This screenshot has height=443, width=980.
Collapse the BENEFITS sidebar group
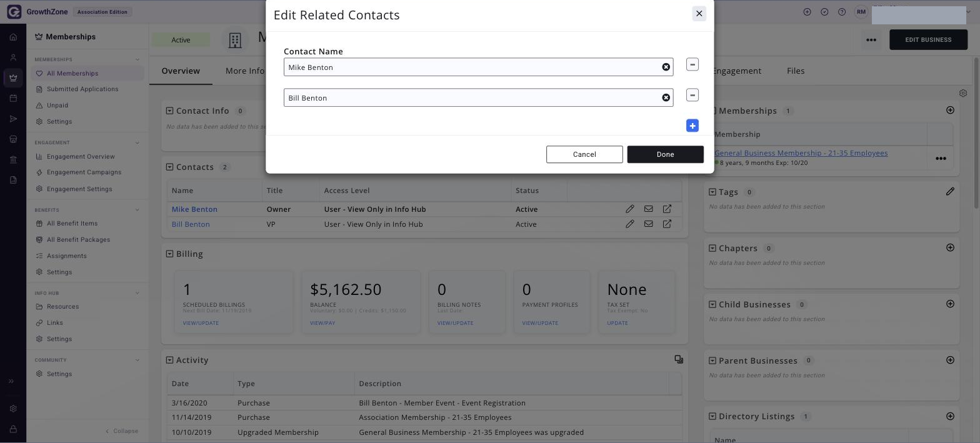point(137,210)
